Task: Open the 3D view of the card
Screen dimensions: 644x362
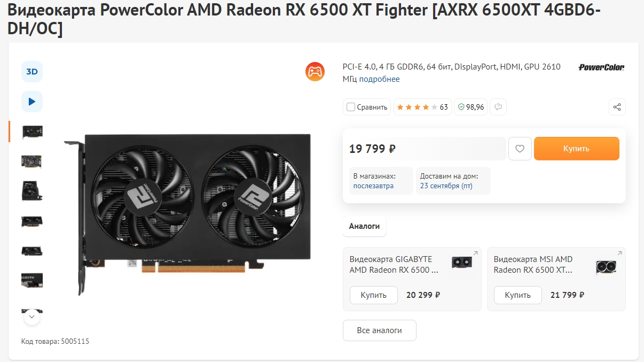Action: pos(32,72)
